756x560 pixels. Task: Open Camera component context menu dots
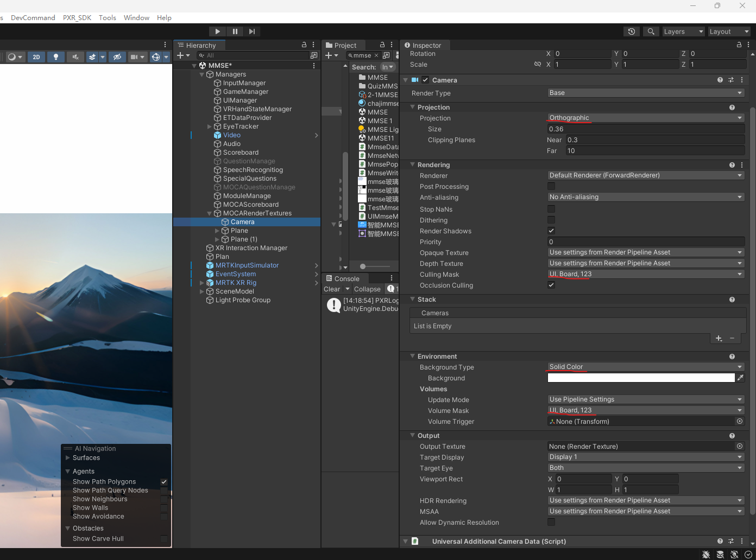(x=742, y=80)
